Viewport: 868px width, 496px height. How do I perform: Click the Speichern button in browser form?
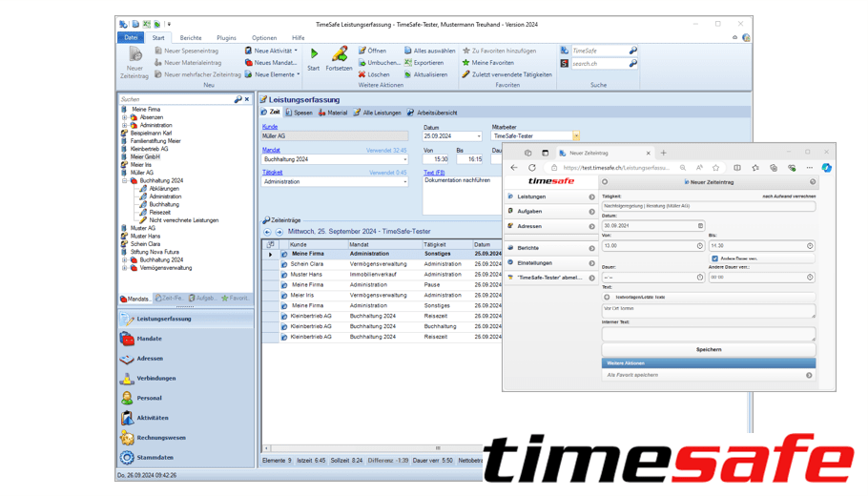pyautogui.click(x=709, y=350)
